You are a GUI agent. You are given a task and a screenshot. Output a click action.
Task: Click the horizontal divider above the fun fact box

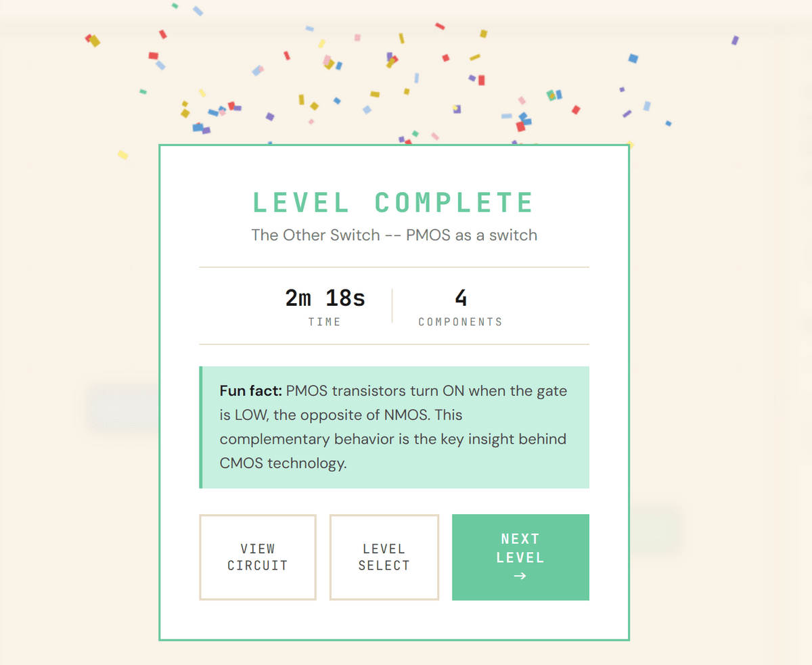(394, 344)
